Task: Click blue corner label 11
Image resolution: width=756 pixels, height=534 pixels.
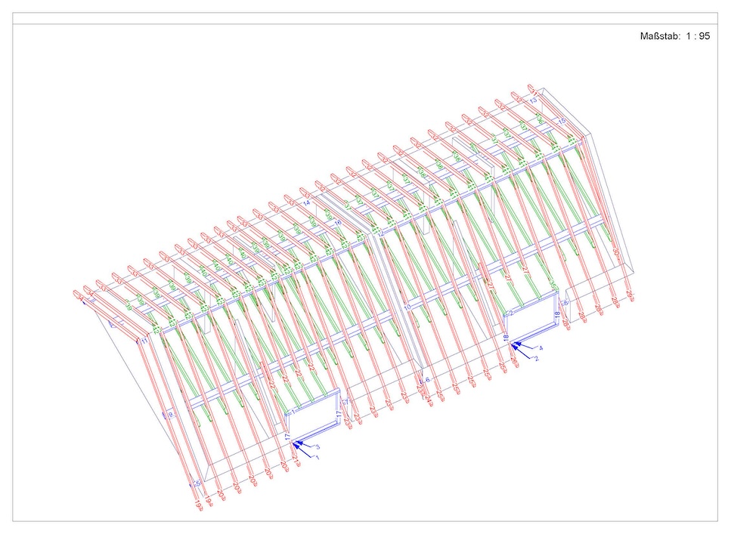Action: click(x=144, y=342)
